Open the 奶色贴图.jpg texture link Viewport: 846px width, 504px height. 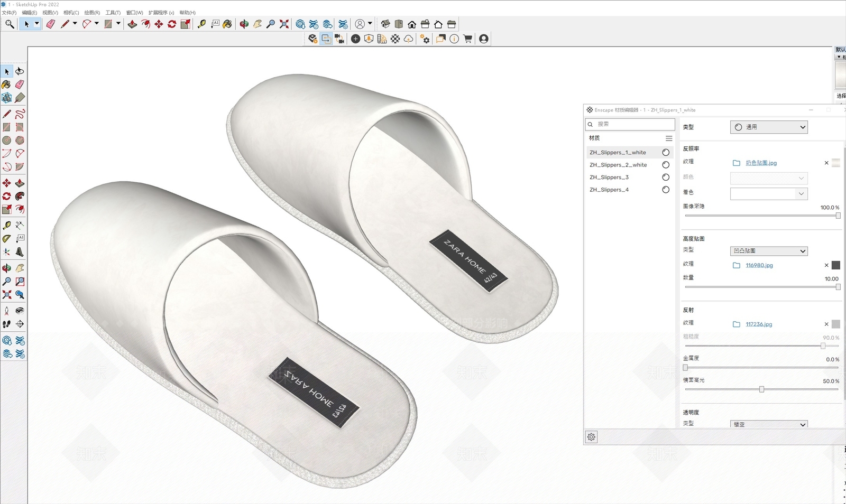coord(761,163)
